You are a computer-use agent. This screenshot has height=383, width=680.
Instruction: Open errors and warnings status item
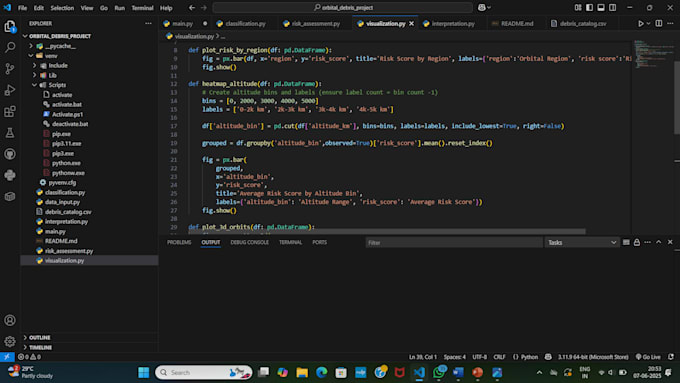pos(29,357)
